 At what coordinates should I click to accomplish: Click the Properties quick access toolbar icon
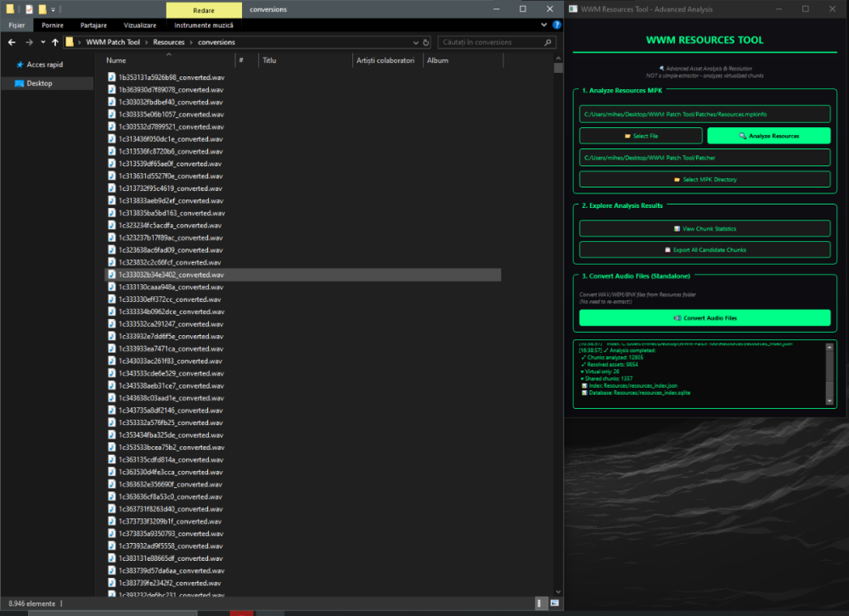coord(28,8)
